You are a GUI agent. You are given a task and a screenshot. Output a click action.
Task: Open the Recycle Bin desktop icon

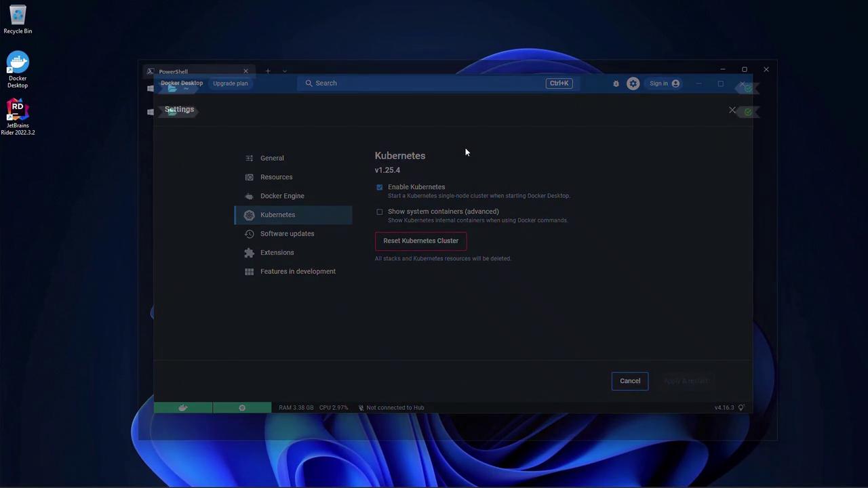(18, 20)
